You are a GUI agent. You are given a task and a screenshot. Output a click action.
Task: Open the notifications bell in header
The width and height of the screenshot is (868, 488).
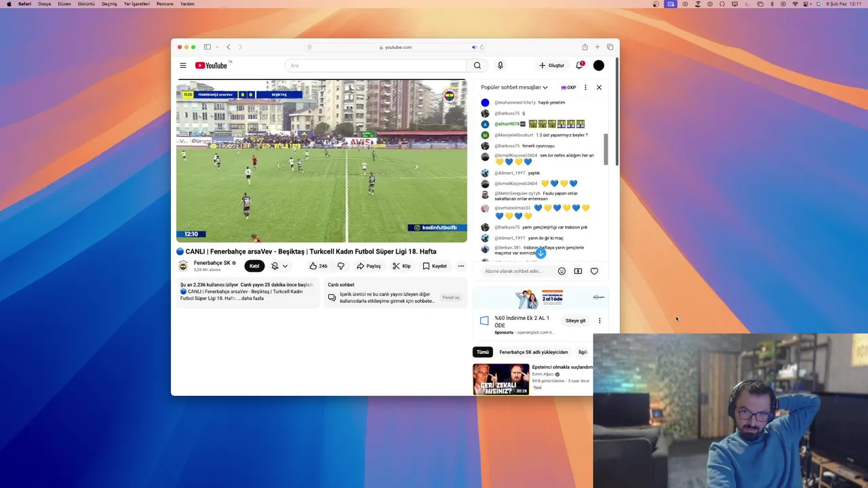click(580, 65)
